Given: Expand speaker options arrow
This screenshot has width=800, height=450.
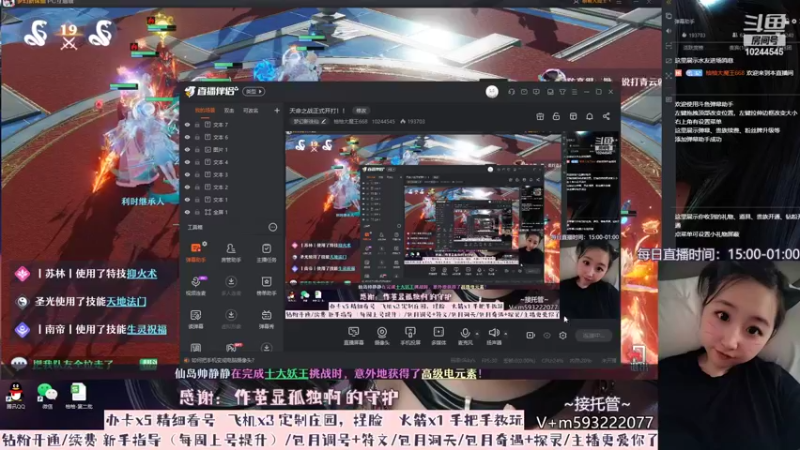Looking at the screenshot, I should tap(506, 334).
